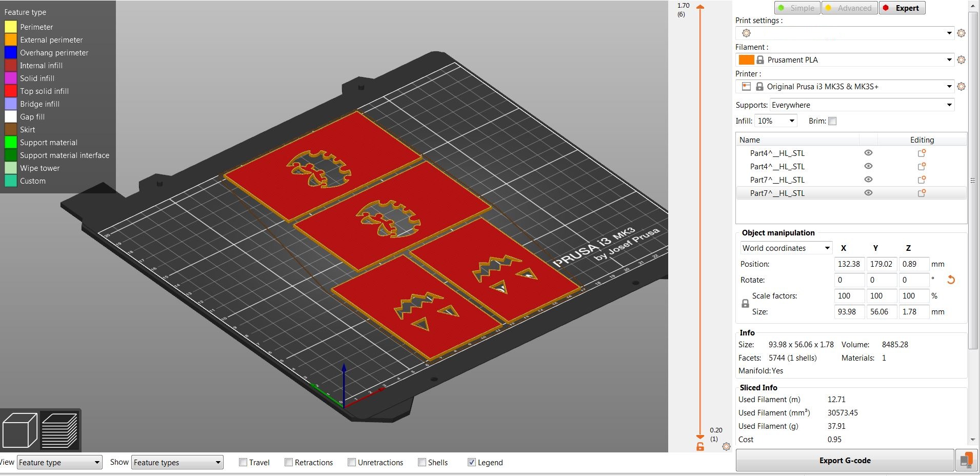The image size is (980, 476).
Task: Click the Export G-code button
Action: pyautogui.click(x=845, y=460)
